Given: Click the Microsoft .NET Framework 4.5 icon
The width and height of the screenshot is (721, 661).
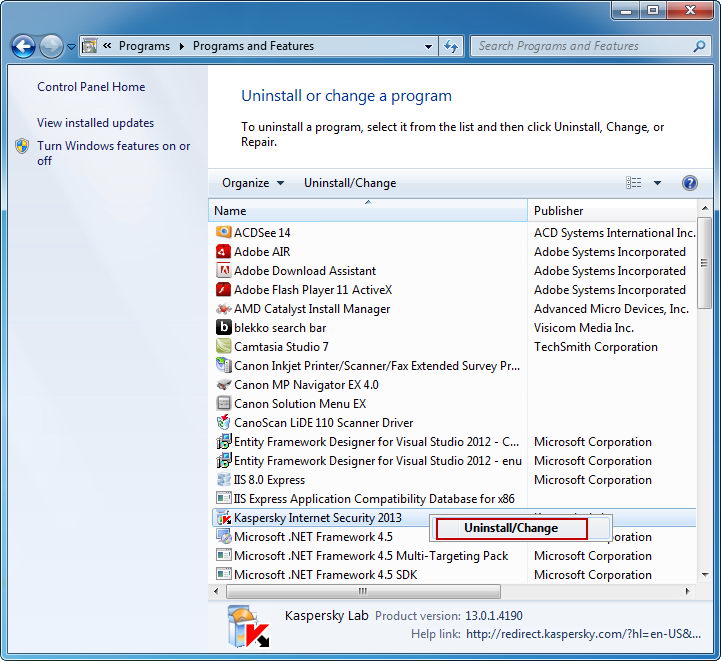Looking at the screenshot, I should [x=223, y=536].
